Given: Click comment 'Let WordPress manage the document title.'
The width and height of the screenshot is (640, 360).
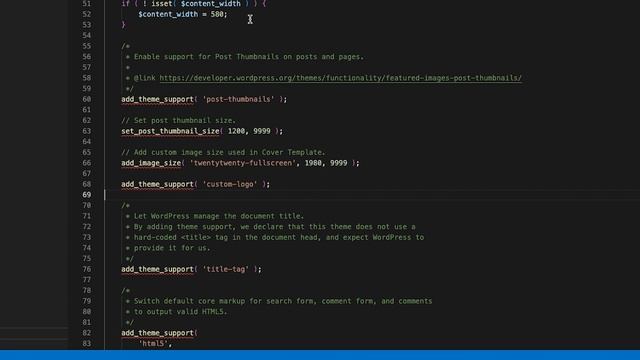Looking at the screenshot, I should click(x=219, y=216).
